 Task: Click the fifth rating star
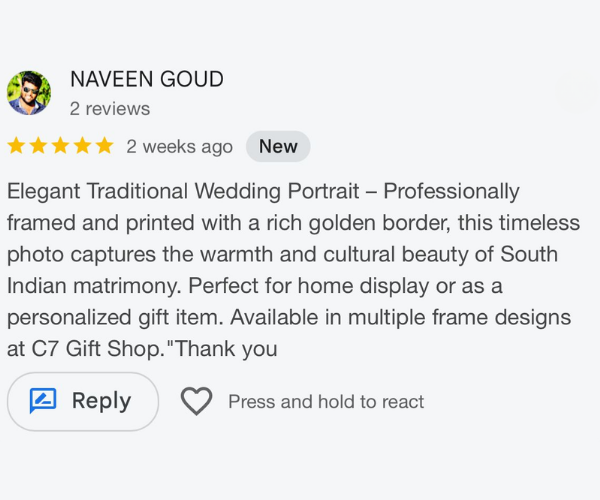coord(104,146)
